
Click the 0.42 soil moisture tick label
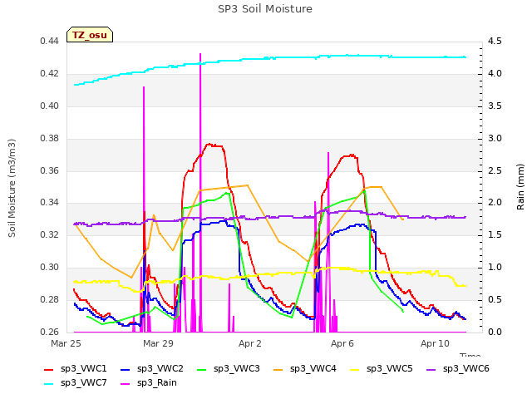(x=49, y=74)
